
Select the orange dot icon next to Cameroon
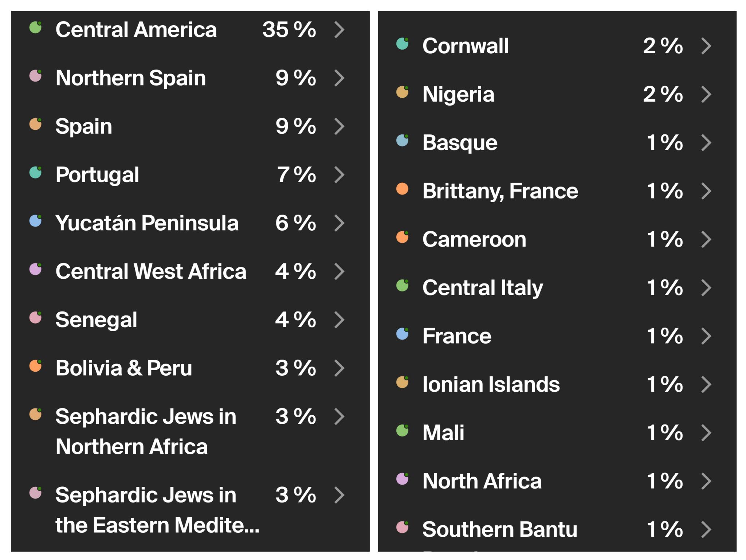[x=403, y=237]
